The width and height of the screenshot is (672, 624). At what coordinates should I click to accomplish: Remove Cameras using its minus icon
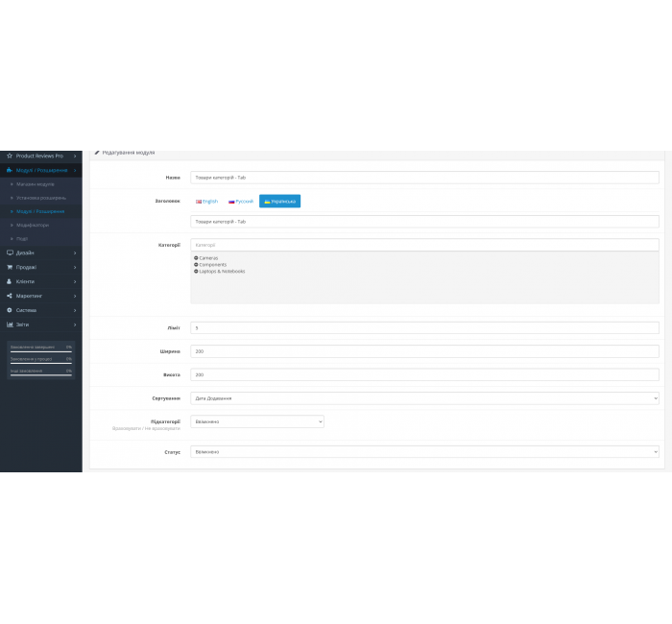pos(196,258)
